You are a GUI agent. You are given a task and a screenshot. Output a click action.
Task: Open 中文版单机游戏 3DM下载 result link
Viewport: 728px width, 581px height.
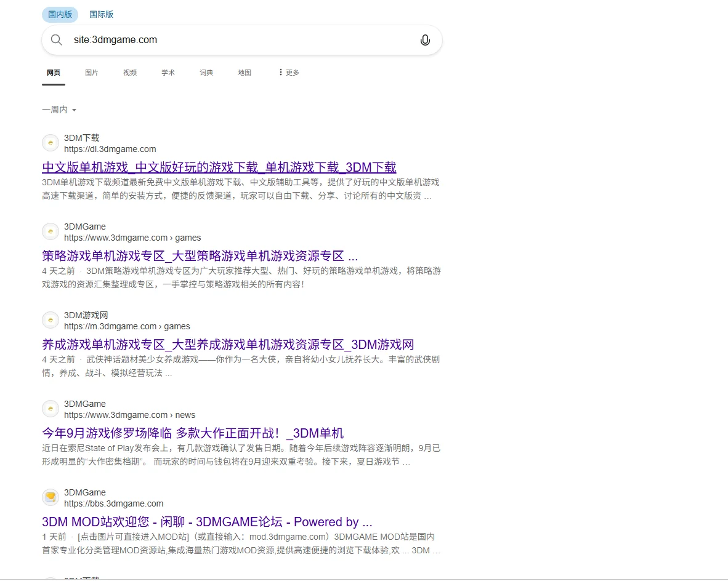[x=219, y=167]
